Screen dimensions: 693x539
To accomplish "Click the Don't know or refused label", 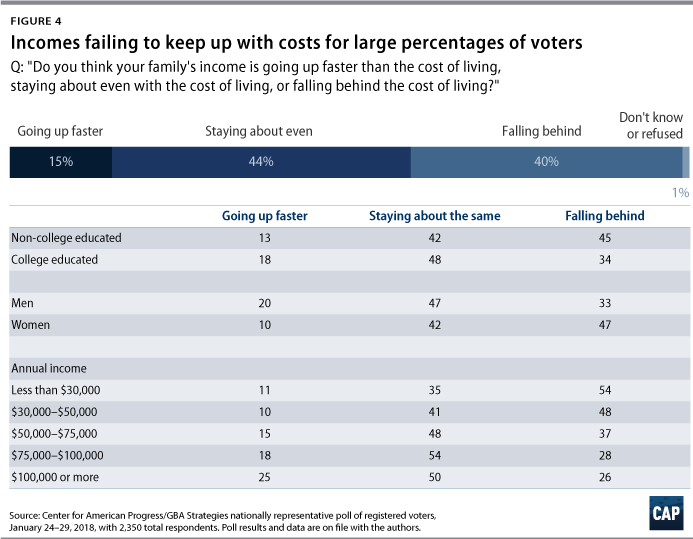I will tap(651, 125).
